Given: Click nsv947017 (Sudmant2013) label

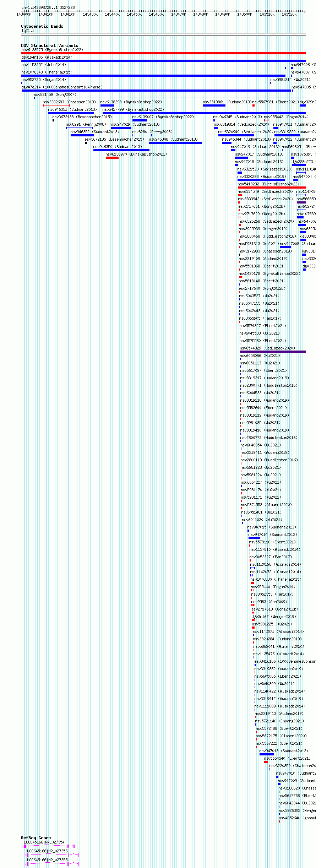Looking at the screenshot, I should (x=259, y=154).
